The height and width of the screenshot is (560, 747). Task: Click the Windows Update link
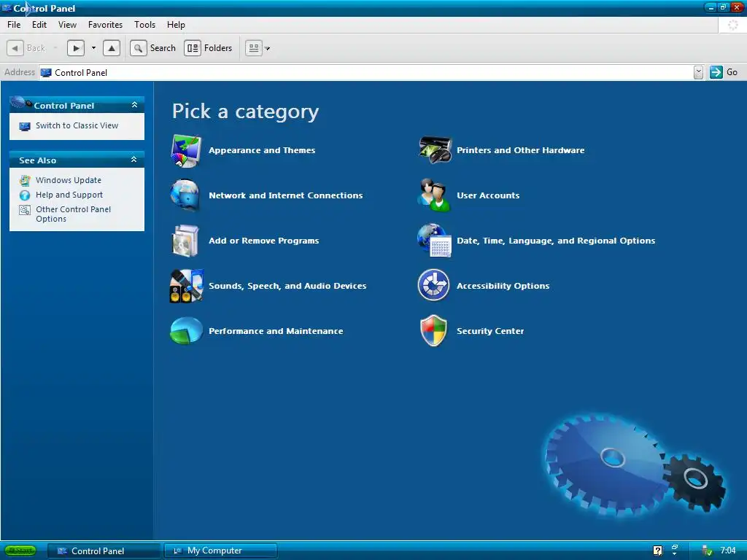click(x=69, y=181)
